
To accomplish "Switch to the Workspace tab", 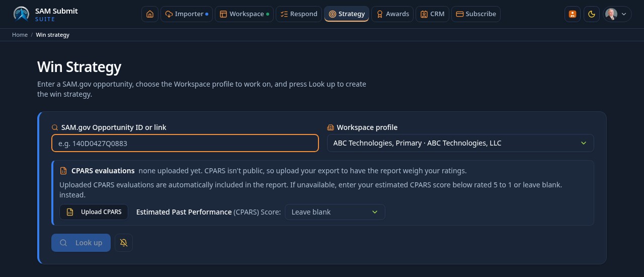I will tap(244, 14).
